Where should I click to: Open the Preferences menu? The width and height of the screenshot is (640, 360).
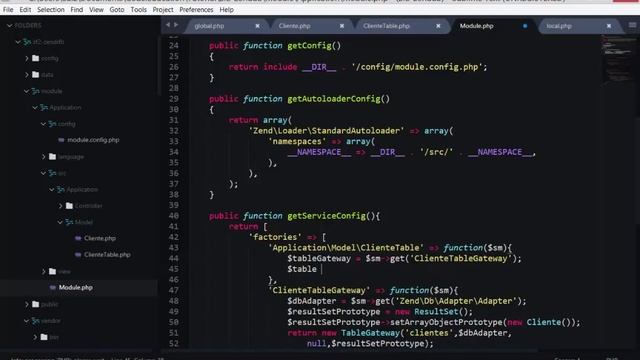196,9
